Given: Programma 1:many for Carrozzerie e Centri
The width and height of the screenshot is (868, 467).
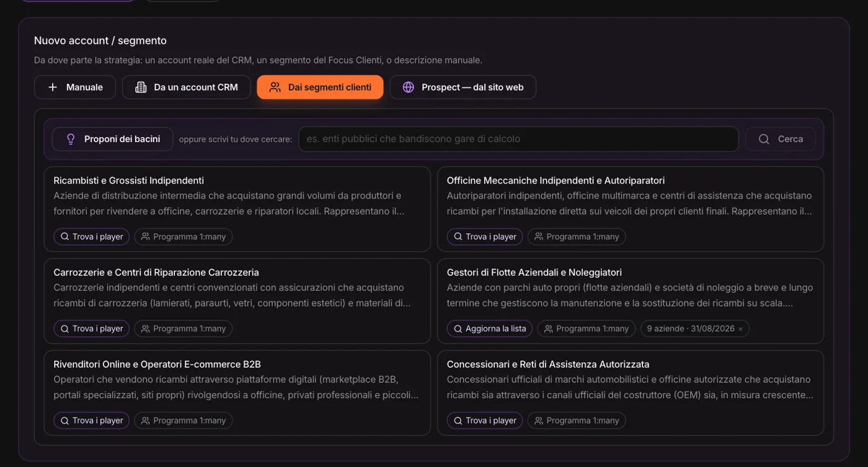Looking at the screenshot, I should tap(183, 329).
